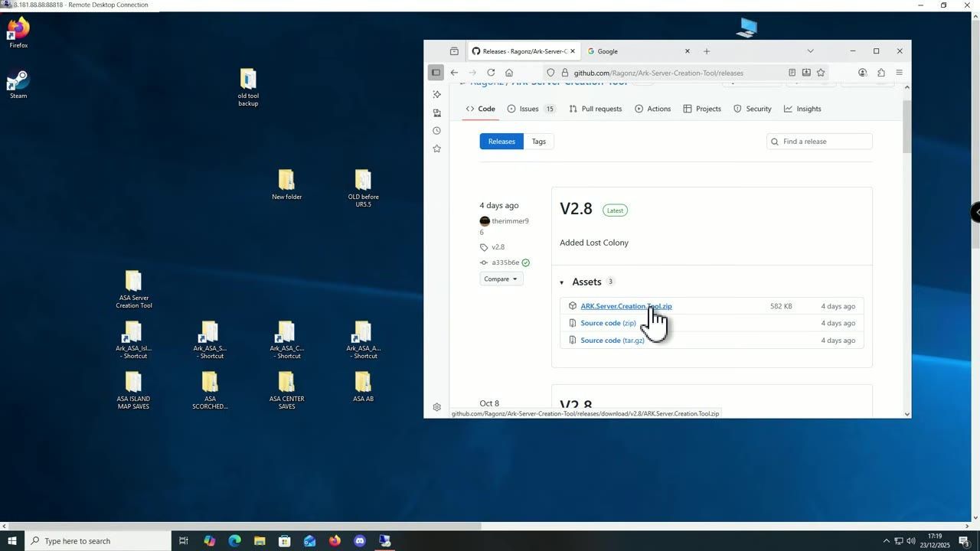Select the OLD before UE5.5 folder
This screenshot has width=980, height=551.
point(363,188)
